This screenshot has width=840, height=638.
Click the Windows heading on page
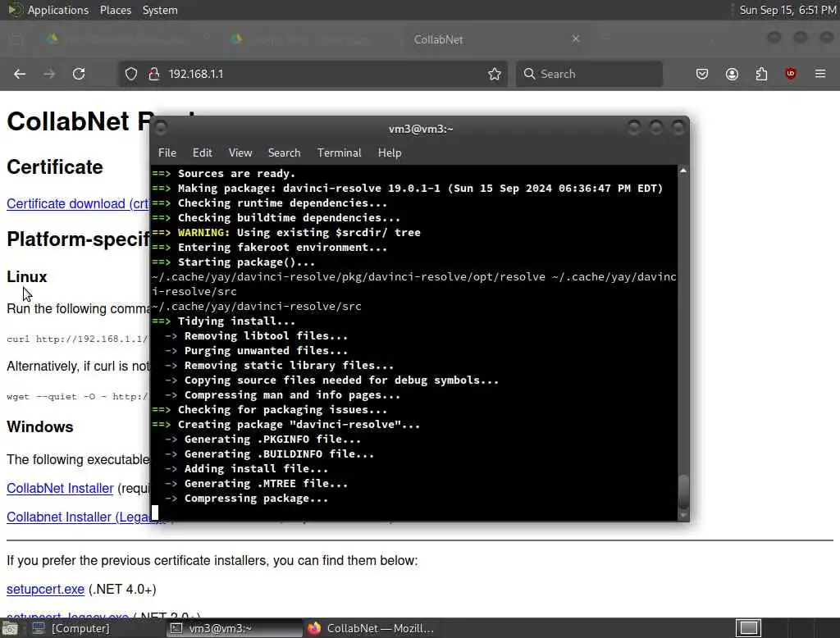[39, 427]
